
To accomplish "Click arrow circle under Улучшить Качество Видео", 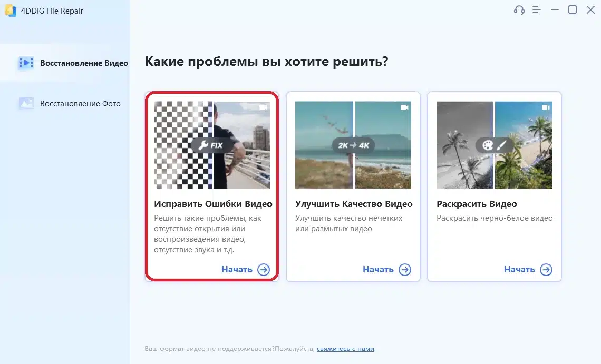I will point(405,270).
